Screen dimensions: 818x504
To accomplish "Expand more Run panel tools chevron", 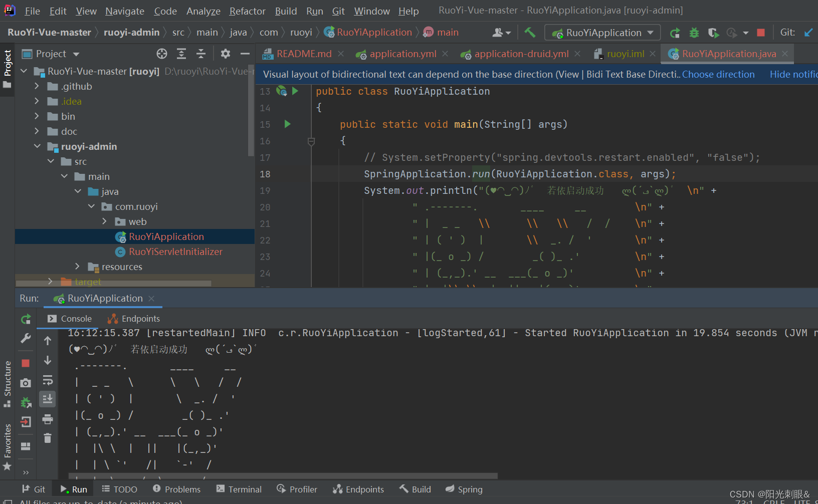I will (x=26, y=472).
